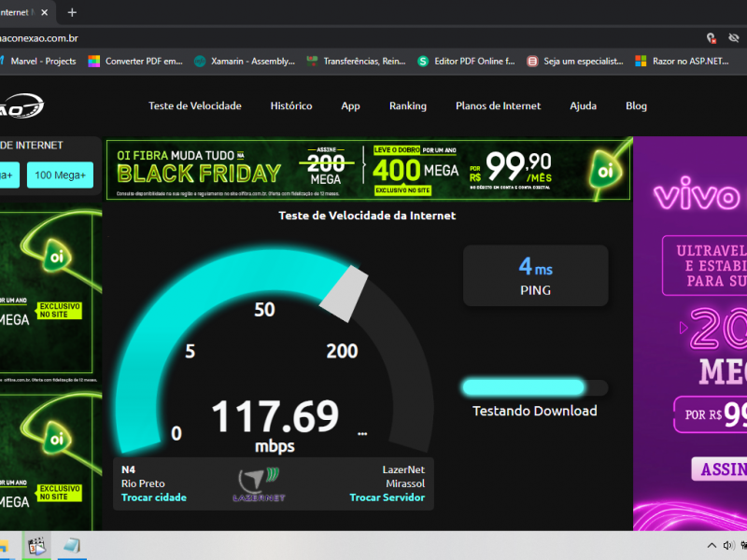
Task: Click the 117.69 mbps speed reading
Action: [275, 425]
